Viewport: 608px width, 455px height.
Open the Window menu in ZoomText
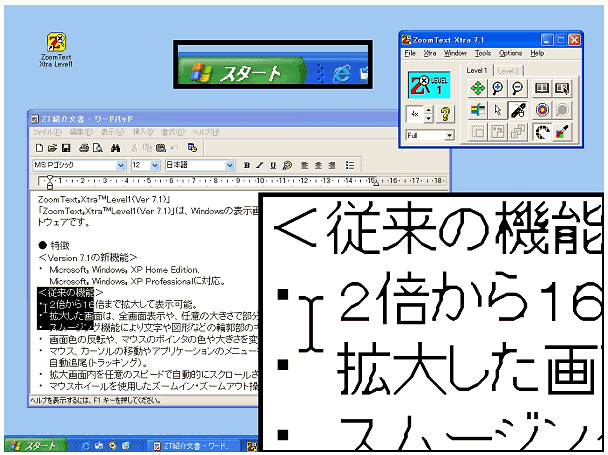tap(455, 53)
